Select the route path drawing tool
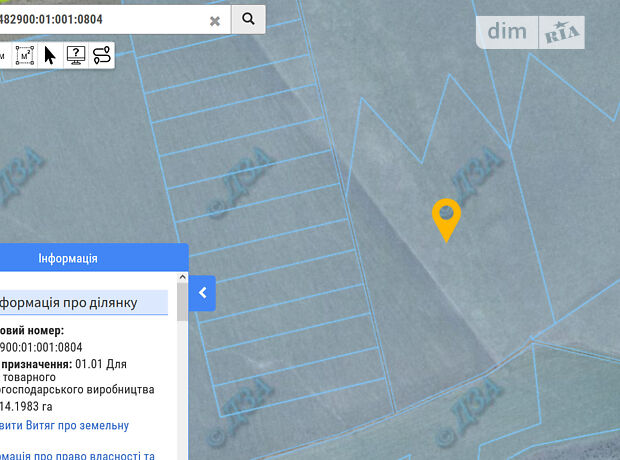620x460 pixels. [x=101, y=55]
